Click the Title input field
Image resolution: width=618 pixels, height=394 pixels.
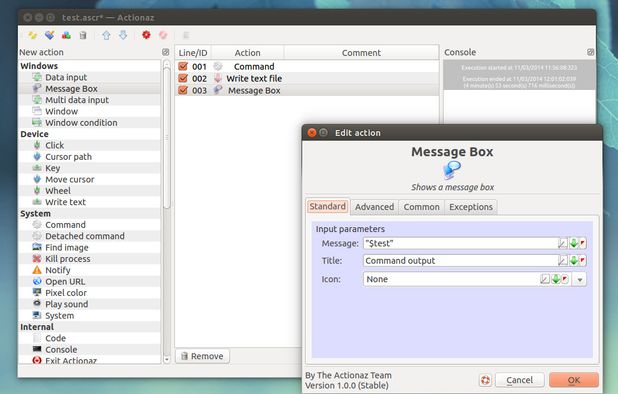(460, 260)
